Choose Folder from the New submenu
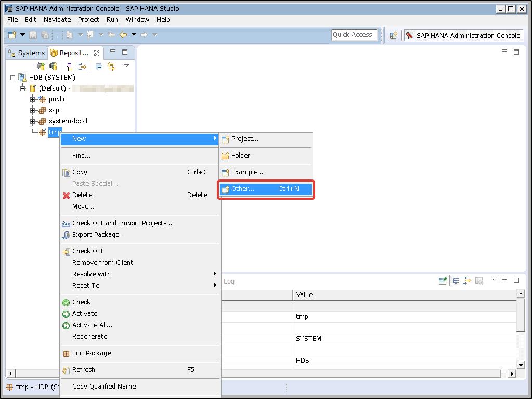 tap(266, 156)
